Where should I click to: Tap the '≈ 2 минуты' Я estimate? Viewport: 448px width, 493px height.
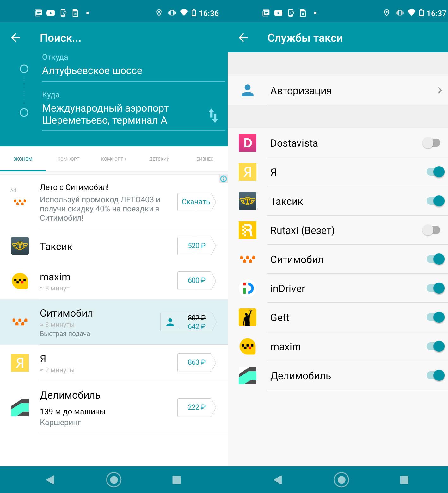tap(57, 370)
